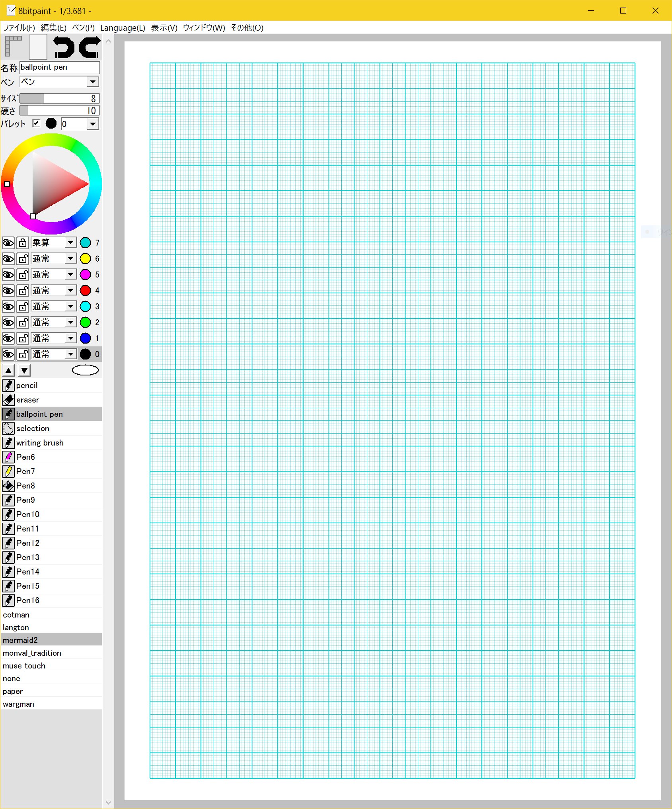Click the color wheel hue ring
The width and height of the screenshot is (672, 809).
coord(51,139)
